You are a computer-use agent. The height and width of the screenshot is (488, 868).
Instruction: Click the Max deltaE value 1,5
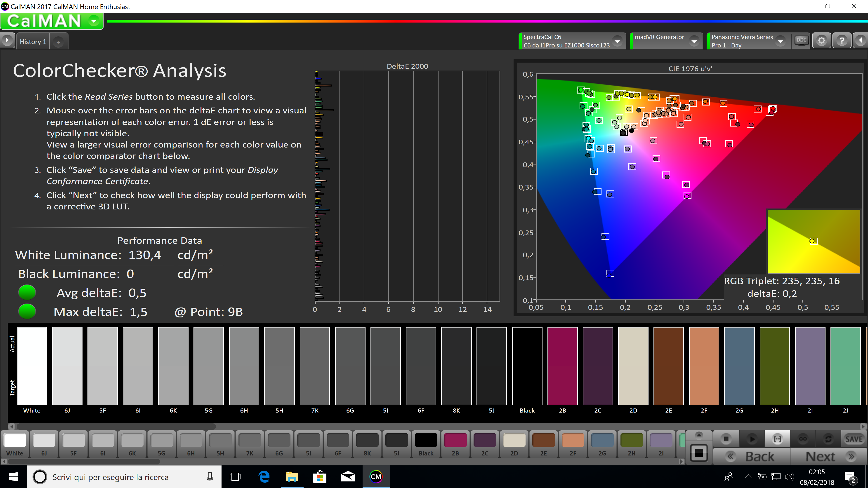(x=139, y=312)
